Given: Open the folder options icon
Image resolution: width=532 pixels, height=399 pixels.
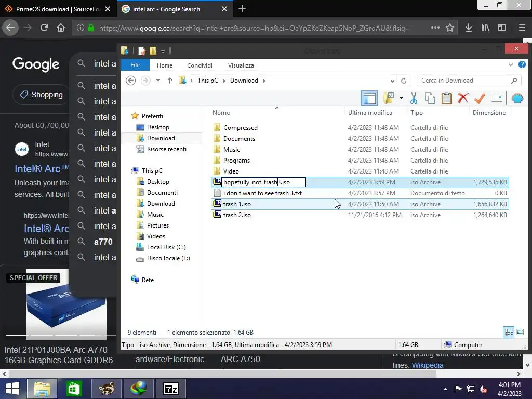Looking at the screenshot, I should (388, 98).
